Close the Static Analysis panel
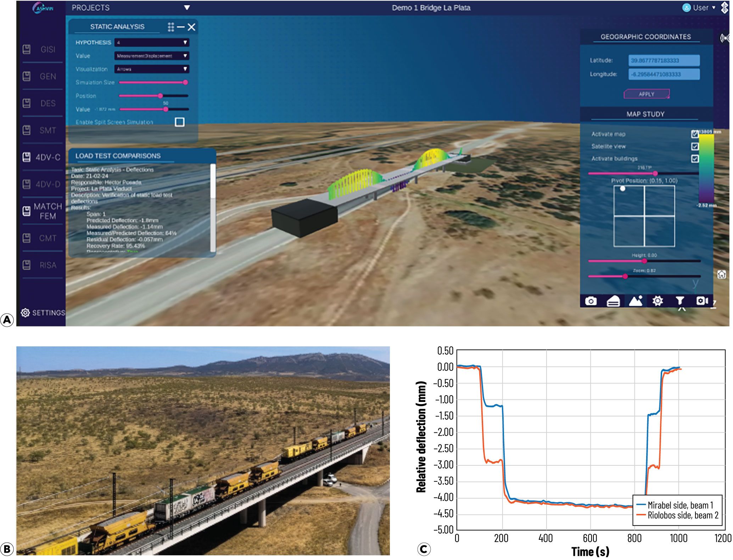Screen dimensions: 733x560 (x=191, y=27)
